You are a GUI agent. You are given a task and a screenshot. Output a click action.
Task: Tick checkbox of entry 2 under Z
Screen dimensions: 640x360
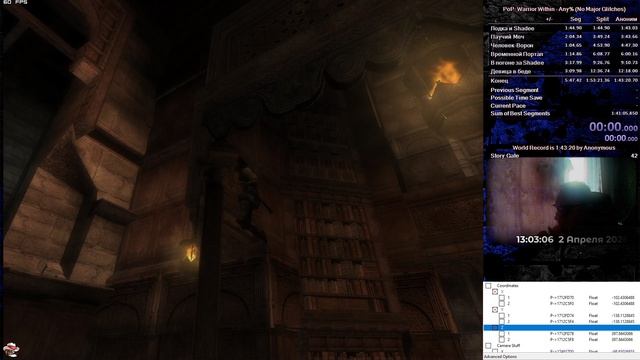(502, 340)
